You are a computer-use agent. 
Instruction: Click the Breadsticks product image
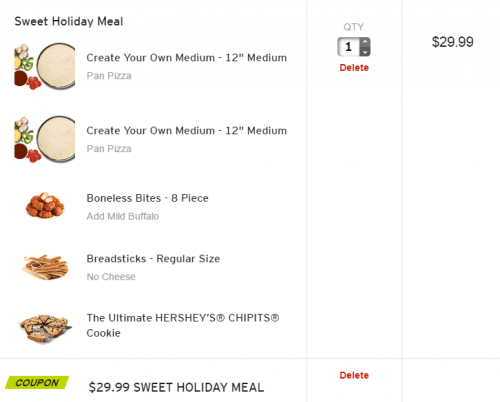(45, 267)
